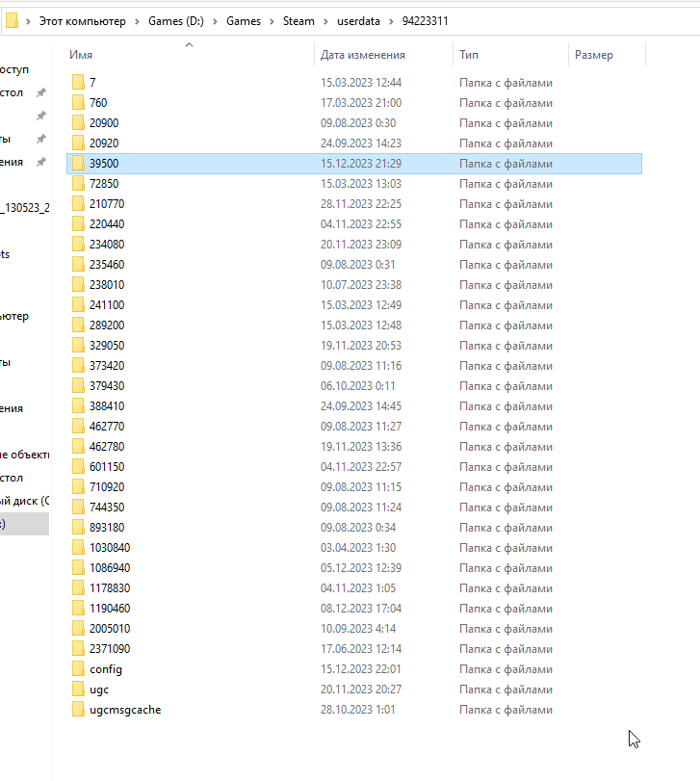Sort by Дата изменения column header
This screenshot has height=781, width=700.
[362, 55]
